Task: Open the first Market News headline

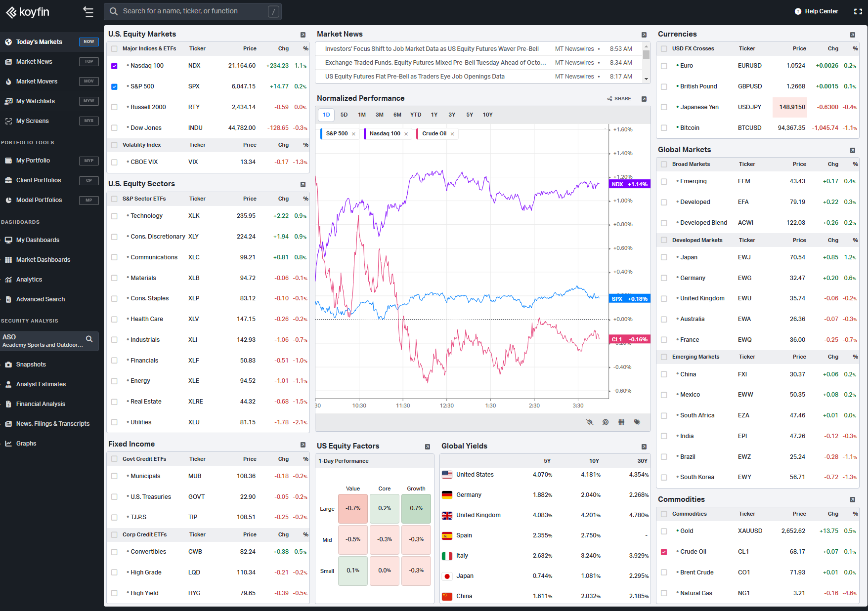Action: coord(432,49)
